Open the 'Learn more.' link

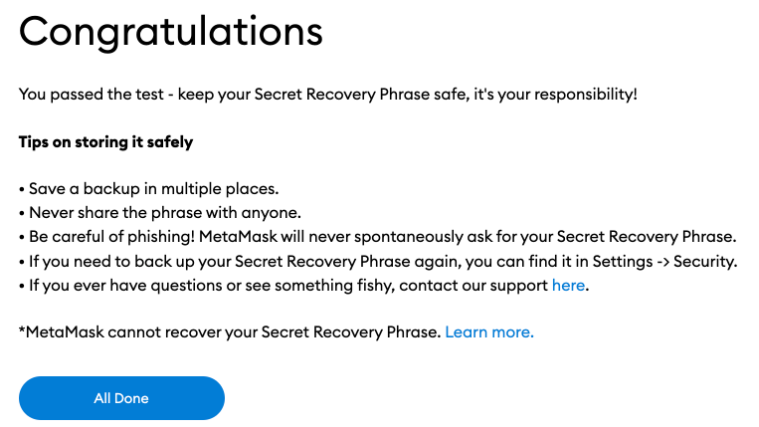[489, 332]
